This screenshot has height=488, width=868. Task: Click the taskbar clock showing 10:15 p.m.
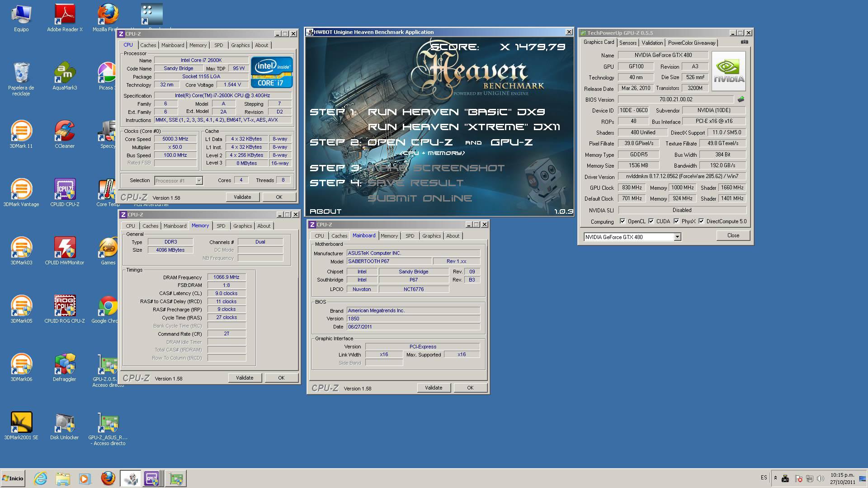[842, 479]
